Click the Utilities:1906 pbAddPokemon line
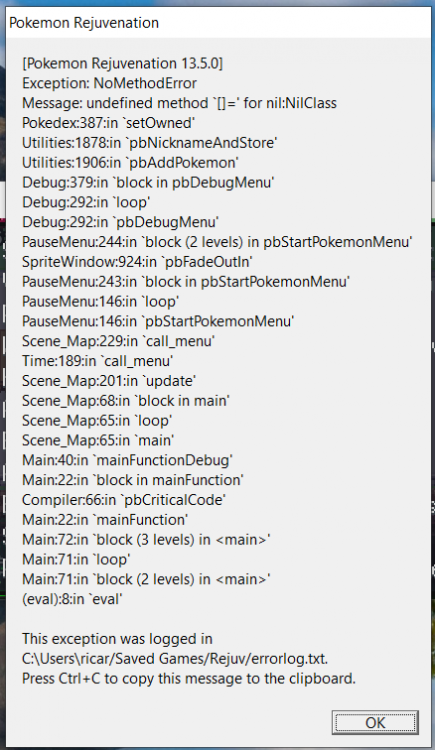 (130, 163)
